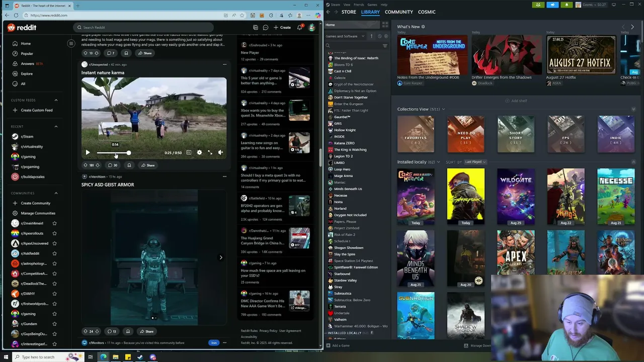Toggle Steam library collections grid view

click(385, 24)
